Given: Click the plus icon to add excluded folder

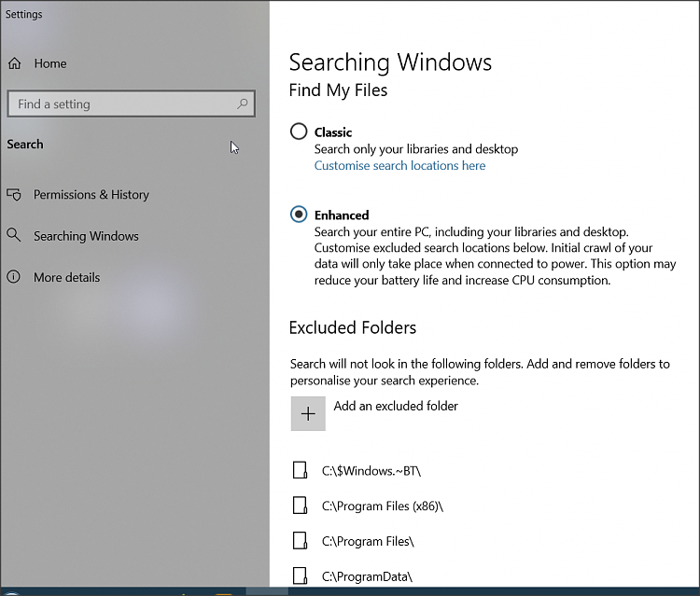Looking at the screenshot, I should point(308,413).
